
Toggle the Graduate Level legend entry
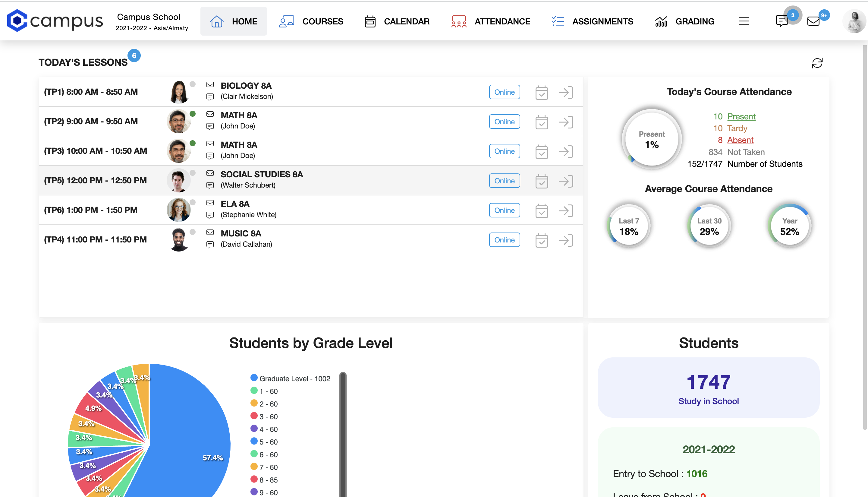click(x=290, y=378)
